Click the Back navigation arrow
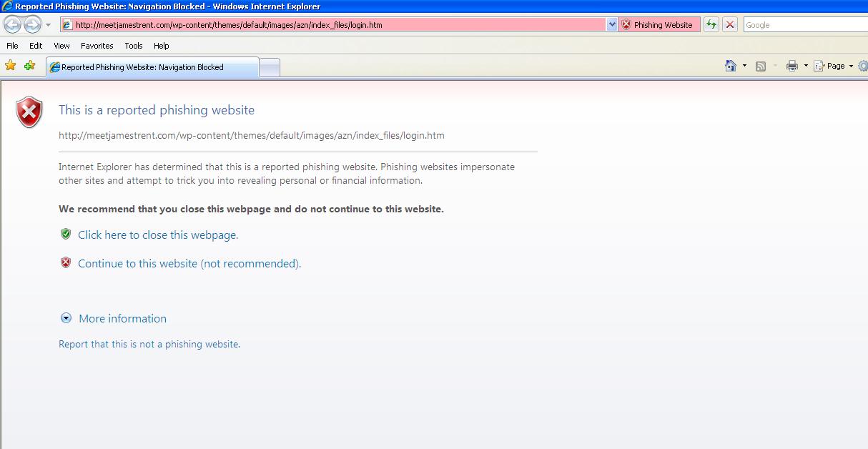This screenshot has width=868, height=449. [13, 25]
